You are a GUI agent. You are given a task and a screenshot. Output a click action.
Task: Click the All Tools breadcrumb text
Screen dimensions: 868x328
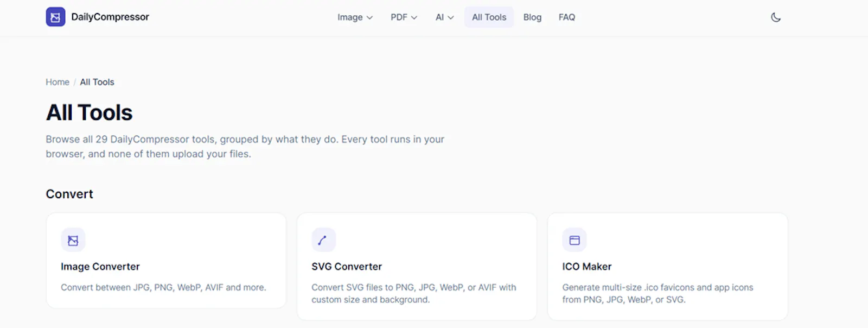tap(97, 82)
